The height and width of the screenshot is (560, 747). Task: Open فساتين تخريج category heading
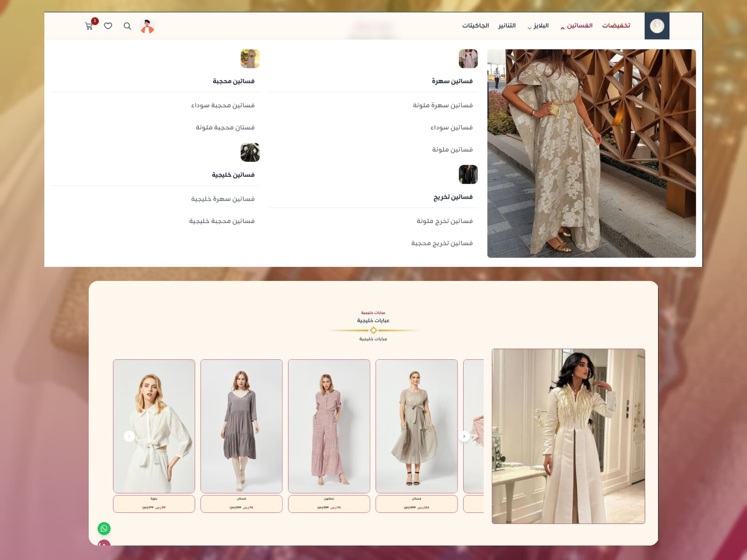click(x=453, y=197)
